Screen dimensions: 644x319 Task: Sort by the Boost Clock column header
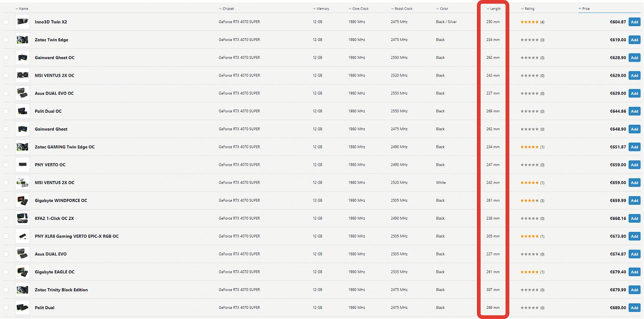tap(402, 9)
